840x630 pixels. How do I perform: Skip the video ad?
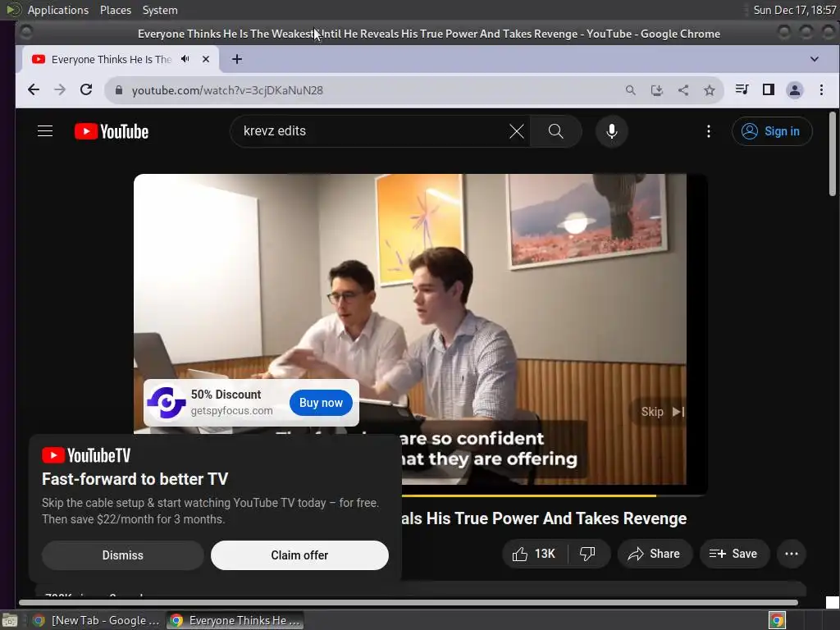coord(662,412)
